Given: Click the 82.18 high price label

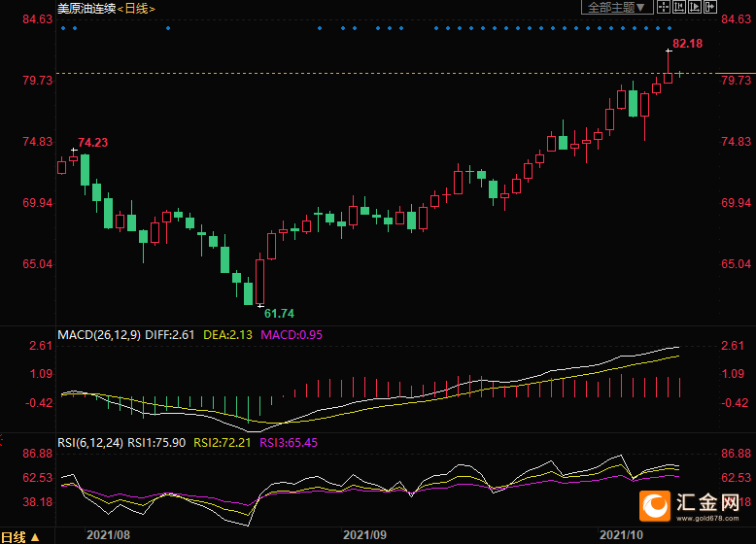Looking at the screenshot, I should (688, 44).
